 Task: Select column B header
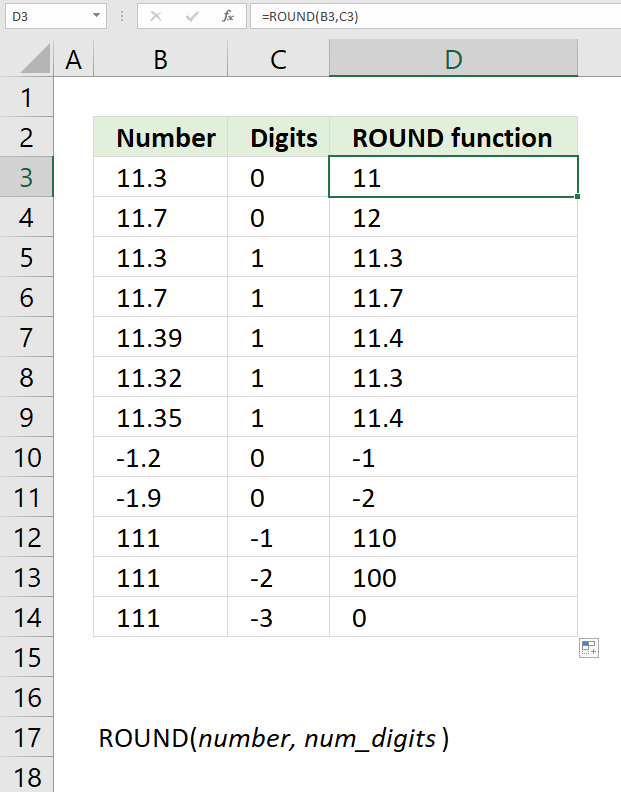161,59
